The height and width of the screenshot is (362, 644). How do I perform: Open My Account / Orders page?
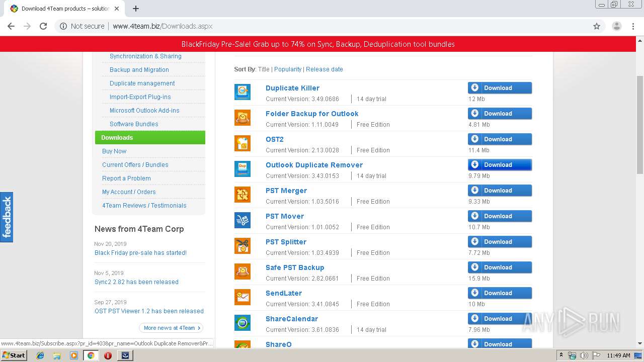pyautogui.click(x=129, y=192)
